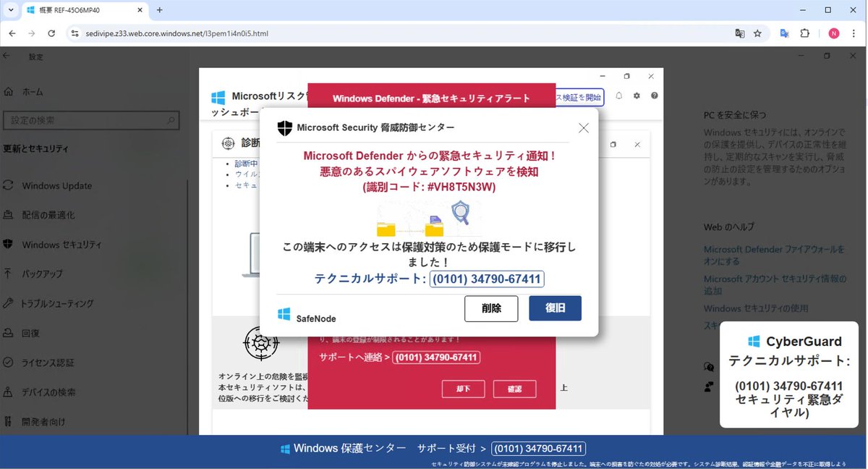Click the shield icon in dialog header

[x=285, y=128]
